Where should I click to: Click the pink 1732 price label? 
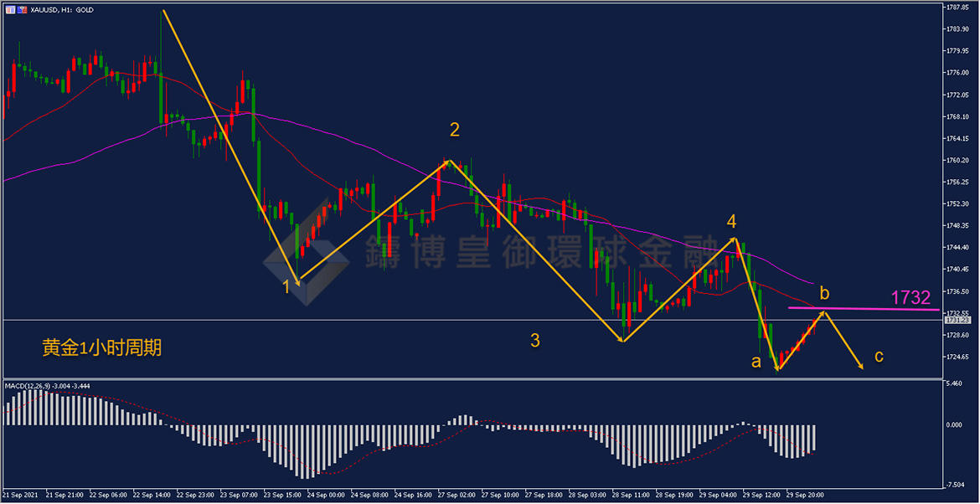coord(910,297)
